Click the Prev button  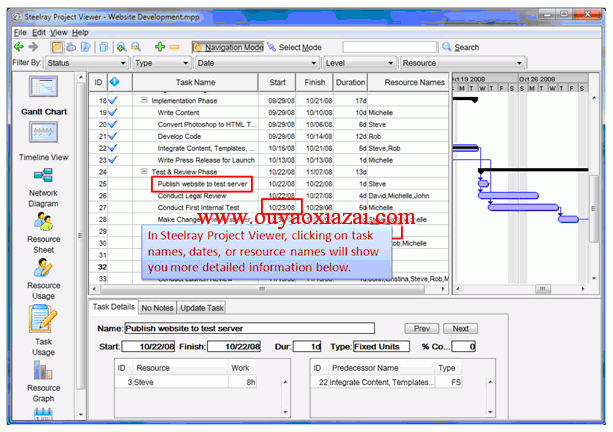click(421, 328)
